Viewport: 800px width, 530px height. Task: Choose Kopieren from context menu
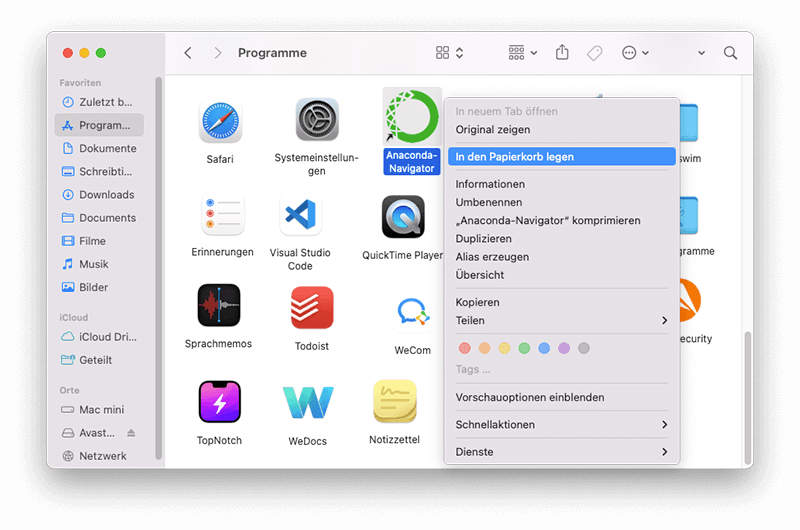point(562,302)
